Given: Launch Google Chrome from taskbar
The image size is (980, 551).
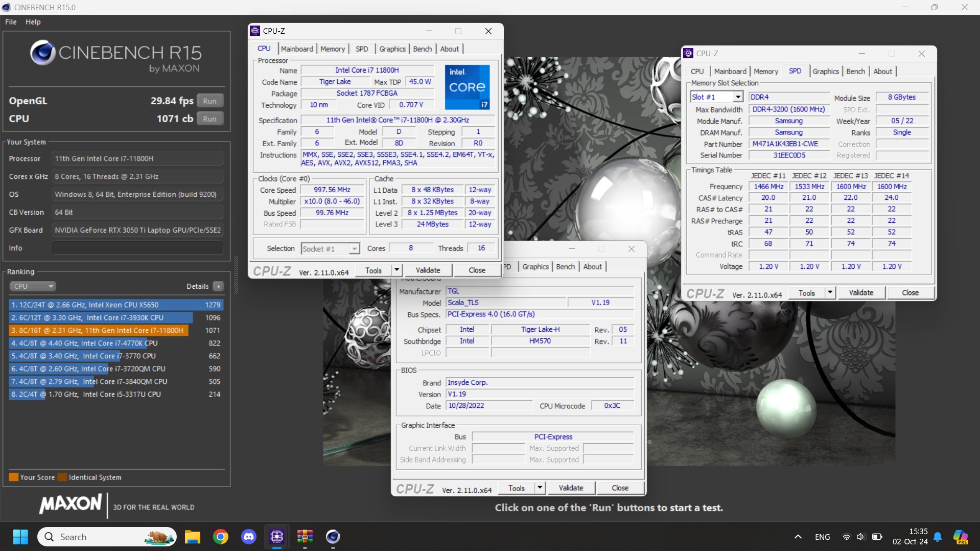Looking at the screenshot, I should (x=221, y=537).
